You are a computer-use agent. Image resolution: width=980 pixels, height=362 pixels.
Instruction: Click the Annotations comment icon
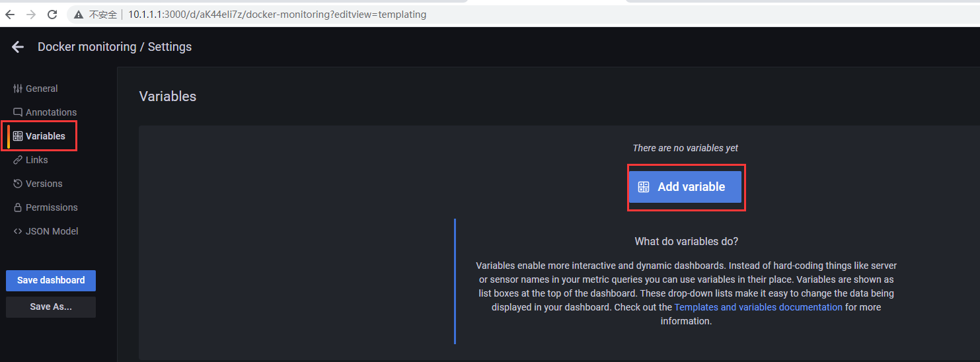pyautogui.click(x=18, y=112)
